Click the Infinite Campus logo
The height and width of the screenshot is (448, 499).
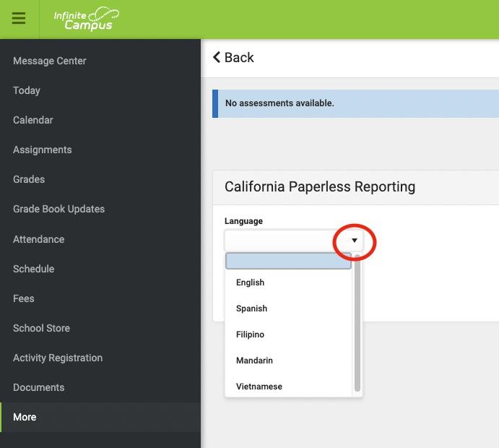86,19
